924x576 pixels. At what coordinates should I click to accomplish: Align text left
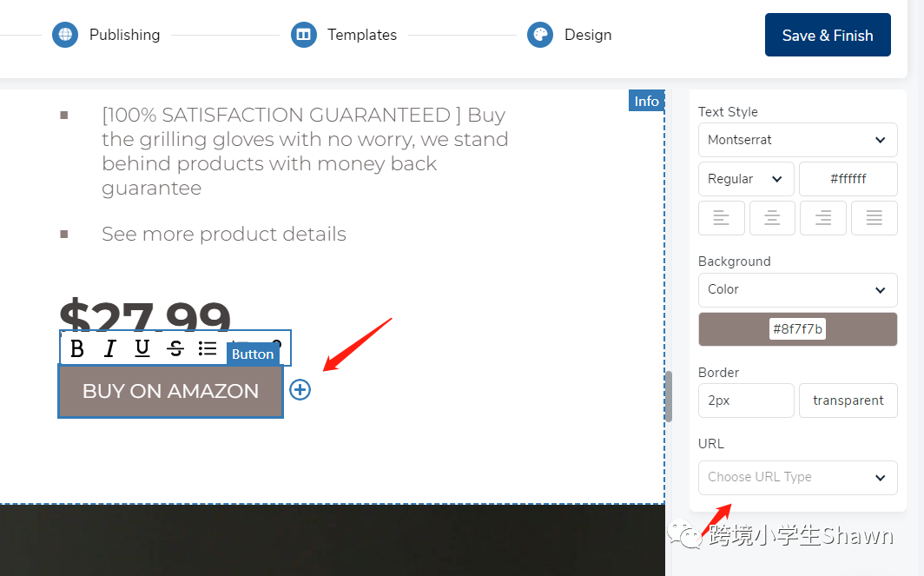(722, 218)
